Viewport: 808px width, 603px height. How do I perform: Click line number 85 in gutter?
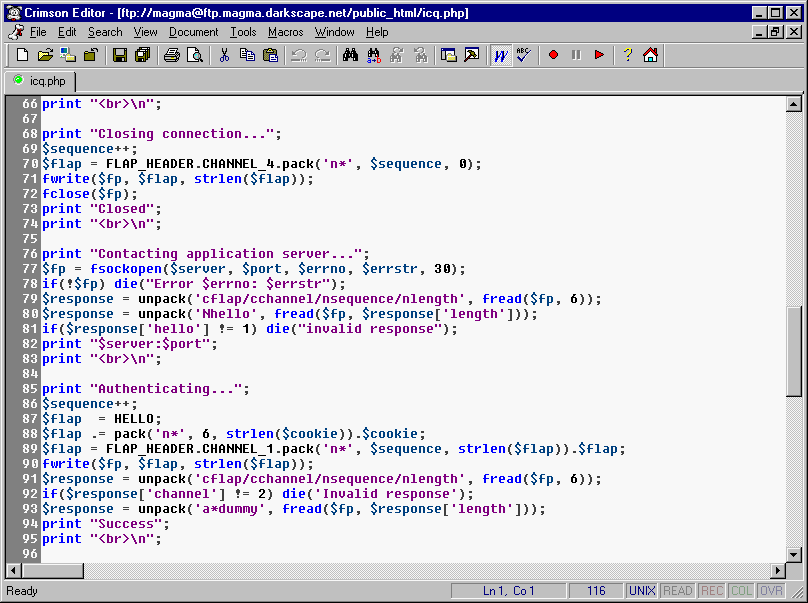click(x=30, y=389)
